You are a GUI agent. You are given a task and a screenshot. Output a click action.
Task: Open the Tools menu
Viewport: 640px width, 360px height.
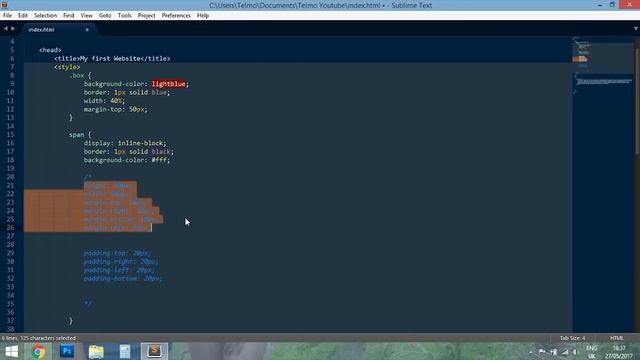click(124, 16)
